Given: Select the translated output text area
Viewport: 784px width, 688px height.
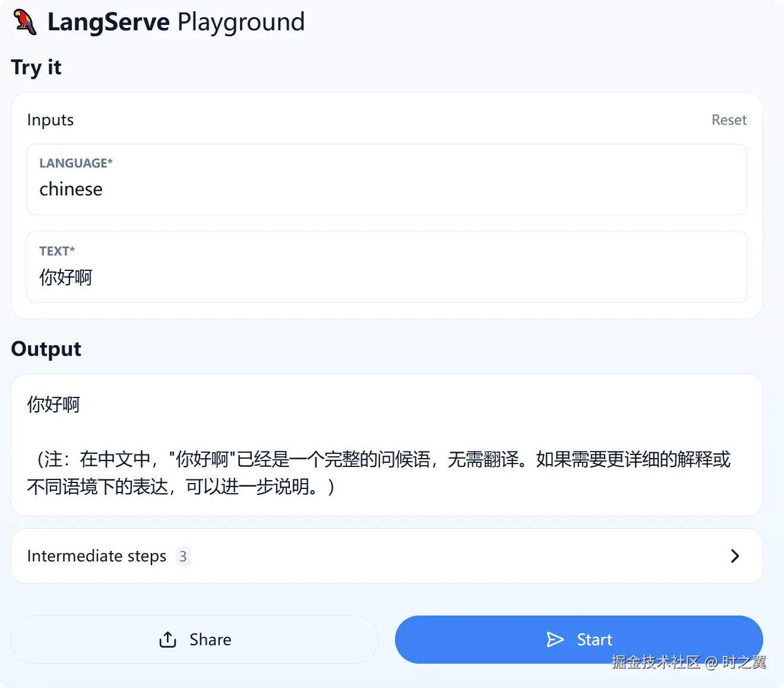Looking at the screenshot, I should [x=386, y=444].
